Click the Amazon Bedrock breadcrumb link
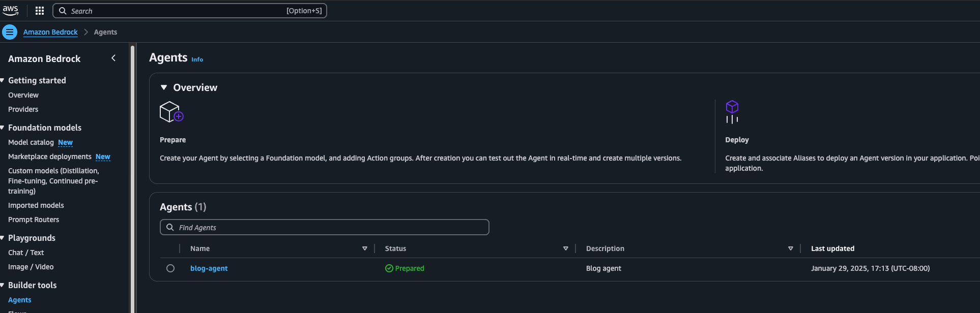This screenshot has width=980, height=313. tap(50, 32)
